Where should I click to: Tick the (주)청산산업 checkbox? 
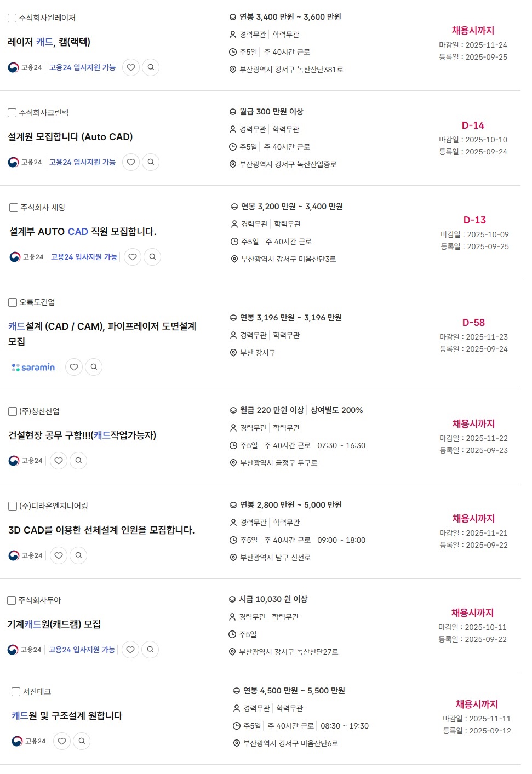[13, 411]
